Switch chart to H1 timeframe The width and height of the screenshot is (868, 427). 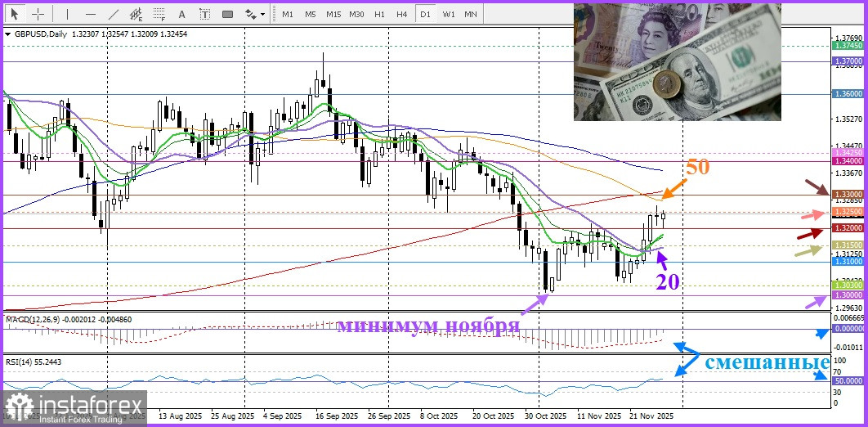[x=379, y=14]
